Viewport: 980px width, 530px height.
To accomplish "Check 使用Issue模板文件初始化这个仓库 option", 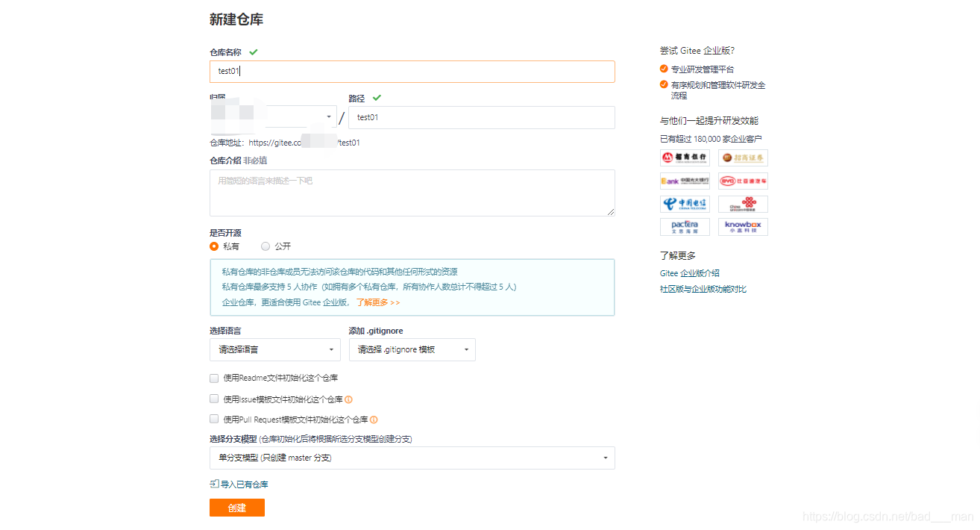I will 214,399.
